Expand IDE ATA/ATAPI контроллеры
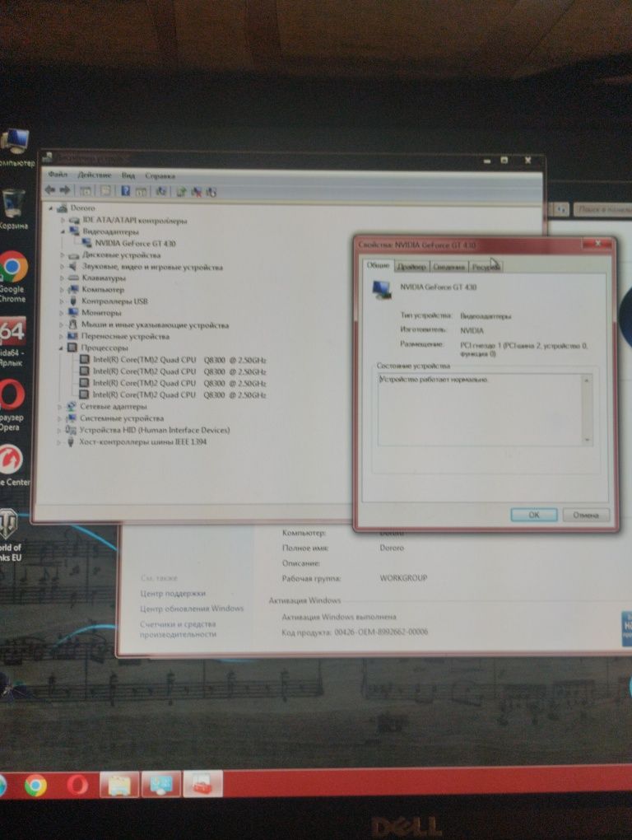 [x=63, y=220]
